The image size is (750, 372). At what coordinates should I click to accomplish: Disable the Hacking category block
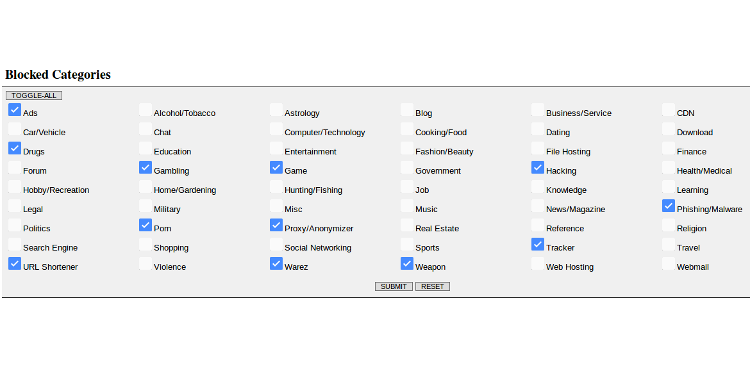tap(538, 167)
